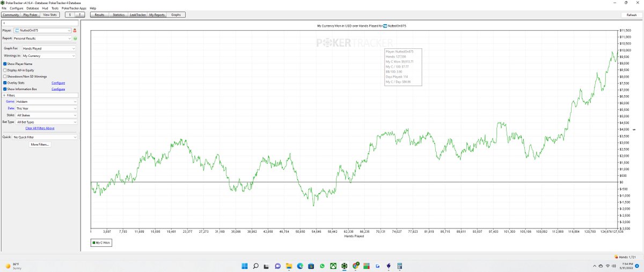Open the Configure menu

pos(16,9)
